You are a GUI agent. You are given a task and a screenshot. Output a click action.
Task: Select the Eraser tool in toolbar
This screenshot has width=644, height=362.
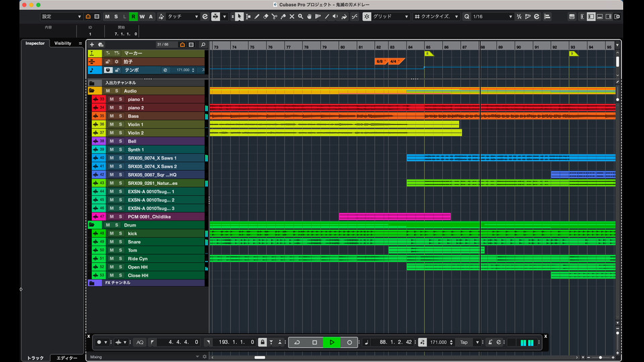coord(266,16)
